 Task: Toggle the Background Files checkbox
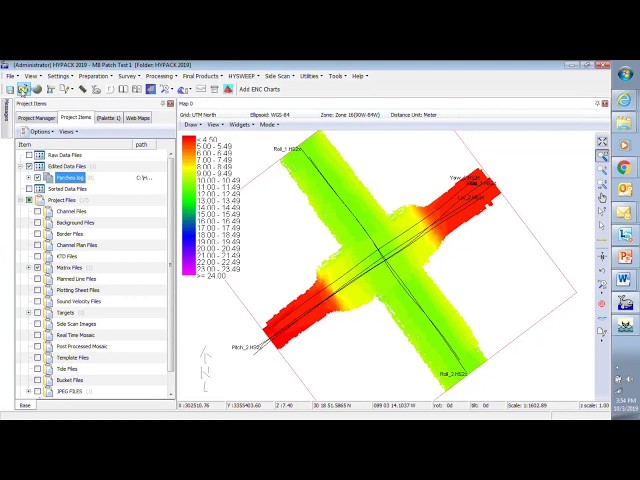point(38,222)
